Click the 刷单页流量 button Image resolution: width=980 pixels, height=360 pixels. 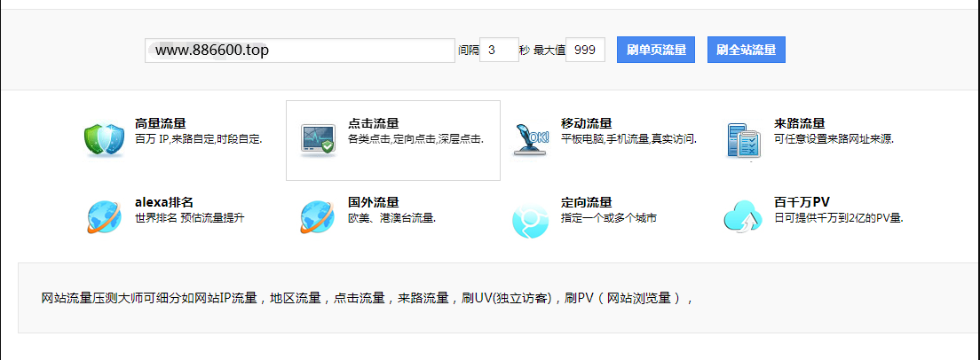click(656, 50)
